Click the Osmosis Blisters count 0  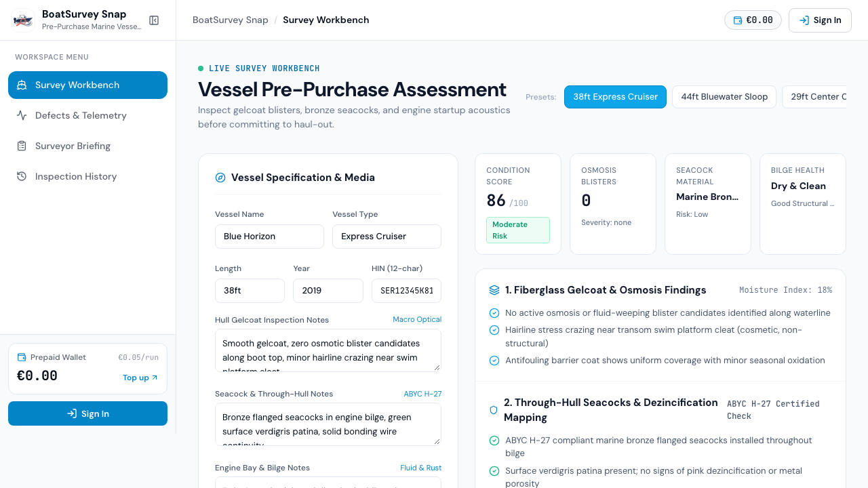coord(586,201)
